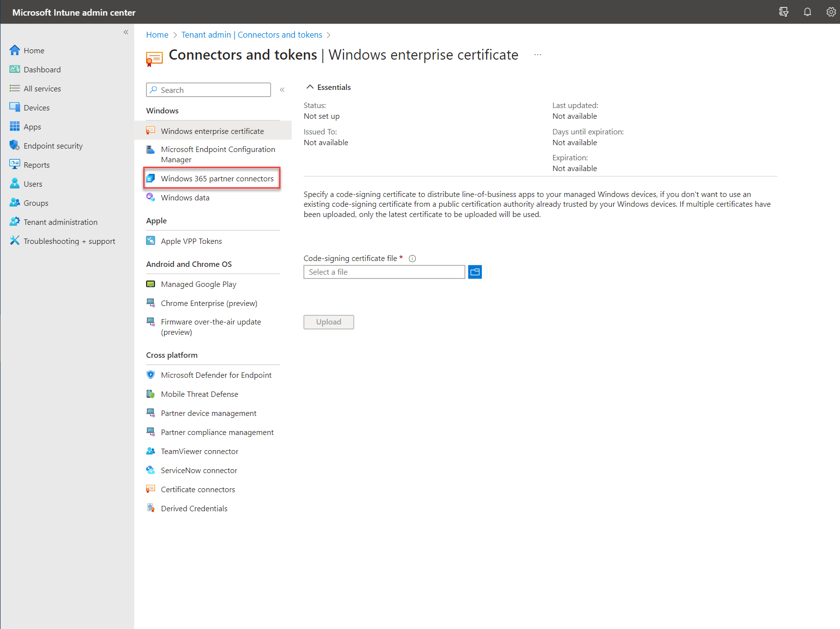Viewport: 840px width, 629px height.
Task: Click the info icon beside Code-signing certificate file
Action: point(412,259)
